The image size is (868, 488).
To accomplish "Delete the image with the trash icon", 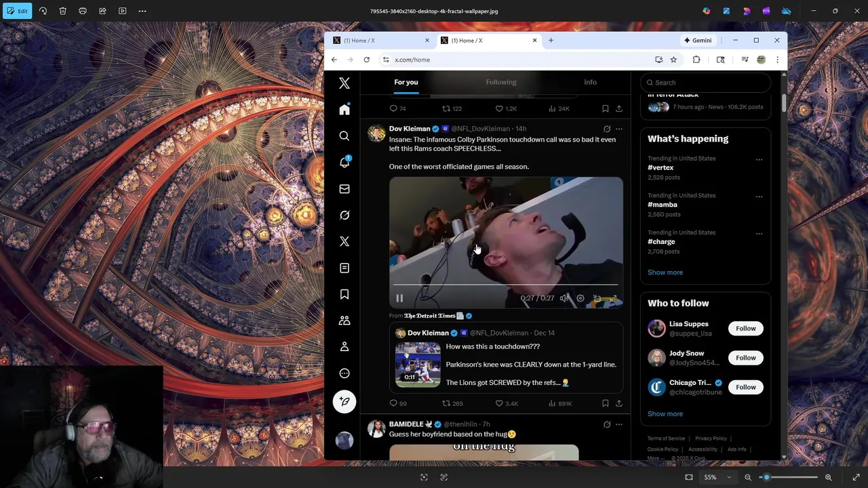I will [x=62, y=11].
